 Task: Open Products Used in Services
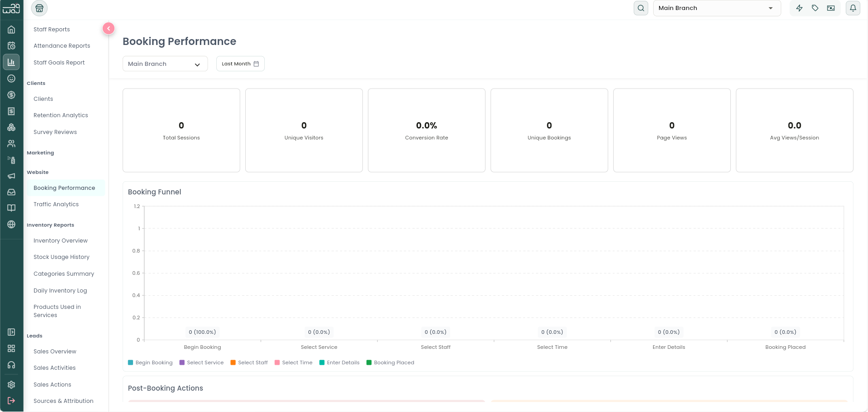57,311
